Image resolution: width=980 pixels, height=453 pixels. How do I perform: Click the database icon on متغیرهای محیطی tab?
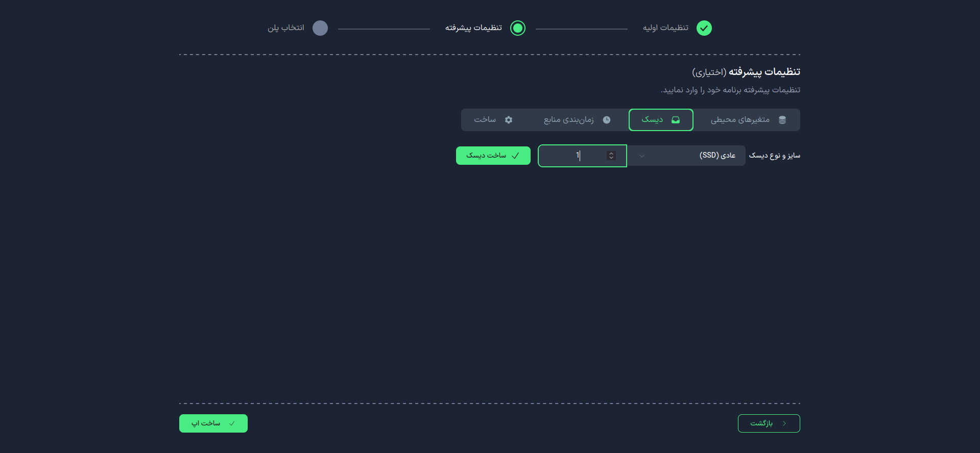(782, 120)
